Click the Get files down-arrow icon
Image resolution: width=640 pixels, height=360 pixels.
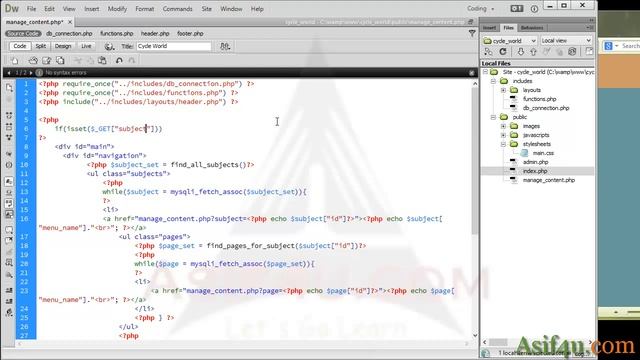tap(520, 51)
